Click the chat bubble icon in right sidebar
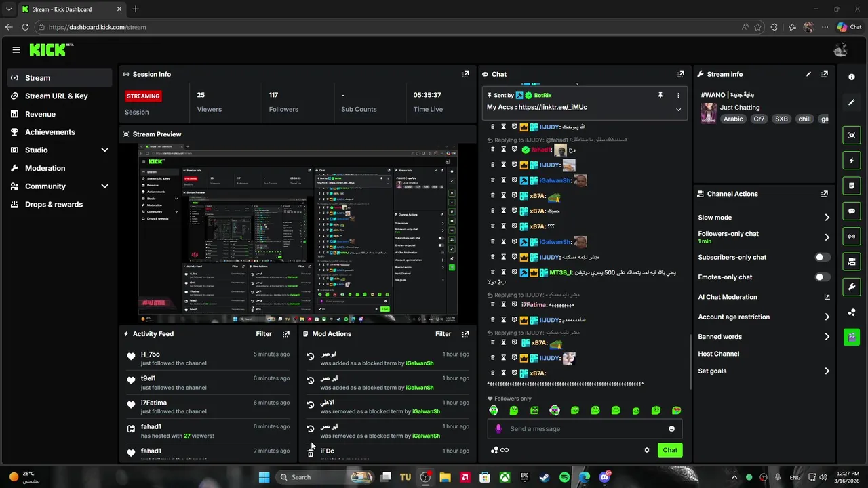 click(852, 211)
